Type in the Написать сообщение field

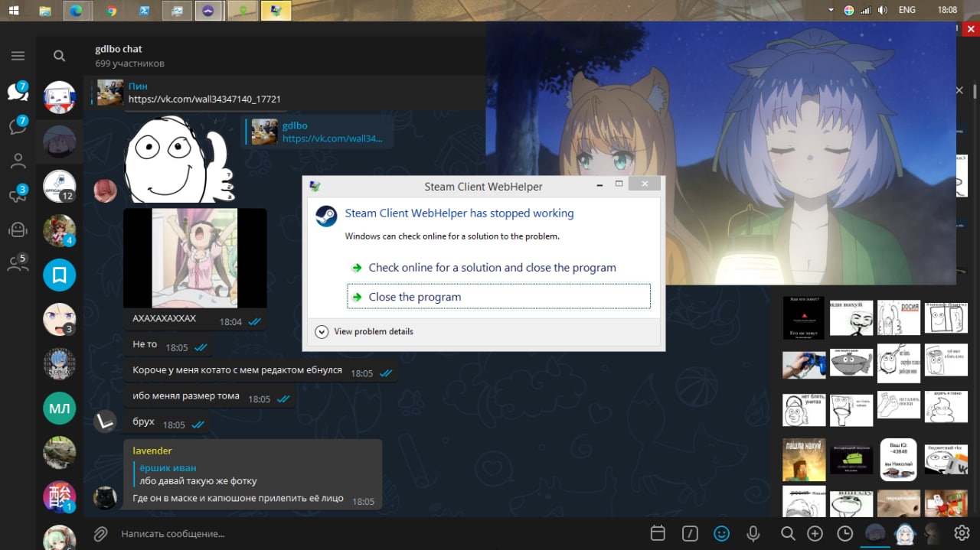click(x=375, y=533)
